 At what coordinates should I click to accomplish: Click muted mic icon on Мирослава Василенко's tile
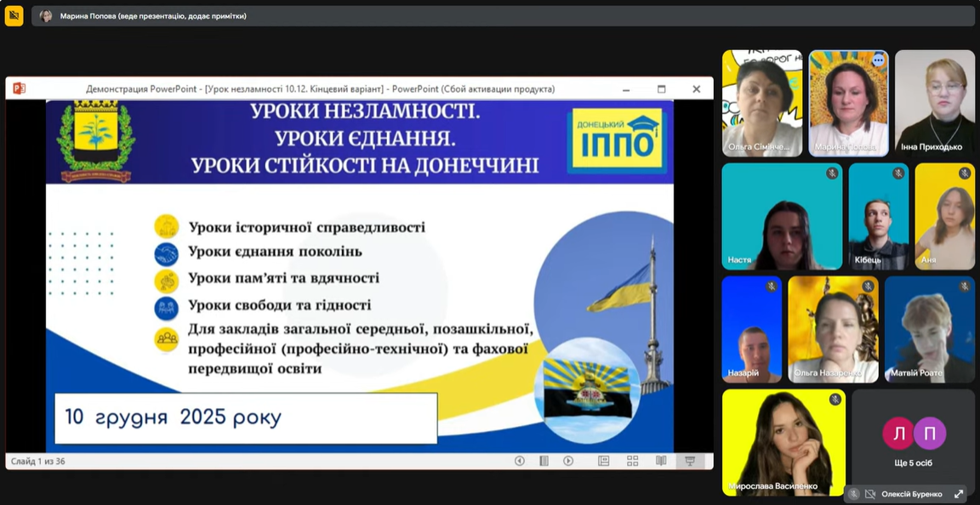tap(835, 400)
